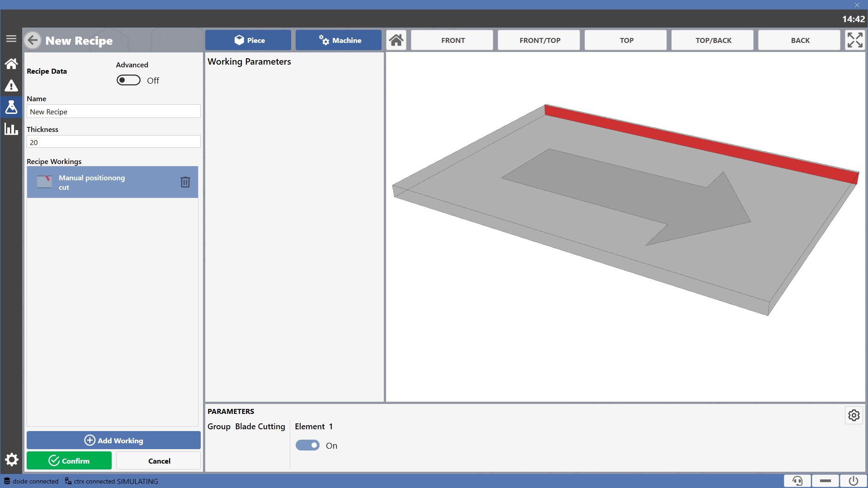The height and width of the screenshot is (488, 868).
Task: Open parameters settings gear icon
Action: [x=854, y=415]
